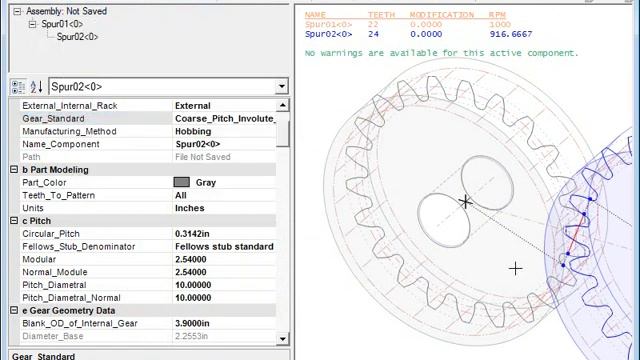
Task: Click the Spur02<0> row in gear table
Action: click(x=419, y=34)
